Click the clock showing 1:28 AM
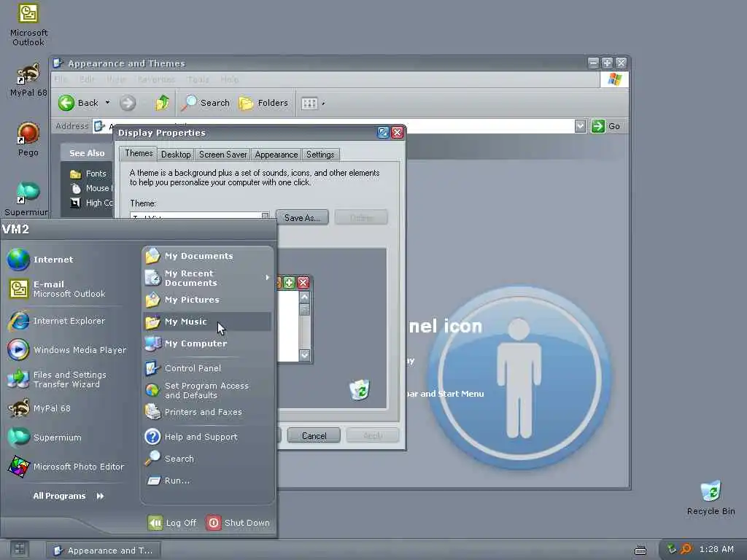 pos(716,550)
